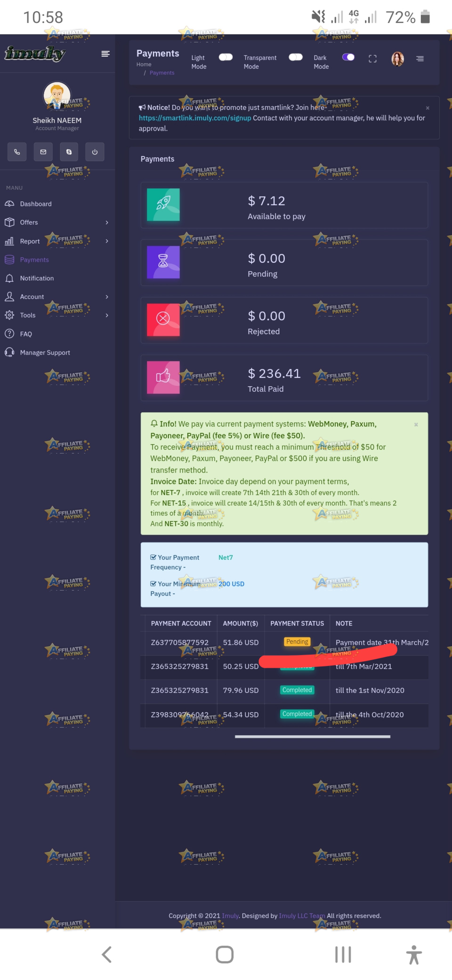Call account manager via phone icon

click(17, 152)
